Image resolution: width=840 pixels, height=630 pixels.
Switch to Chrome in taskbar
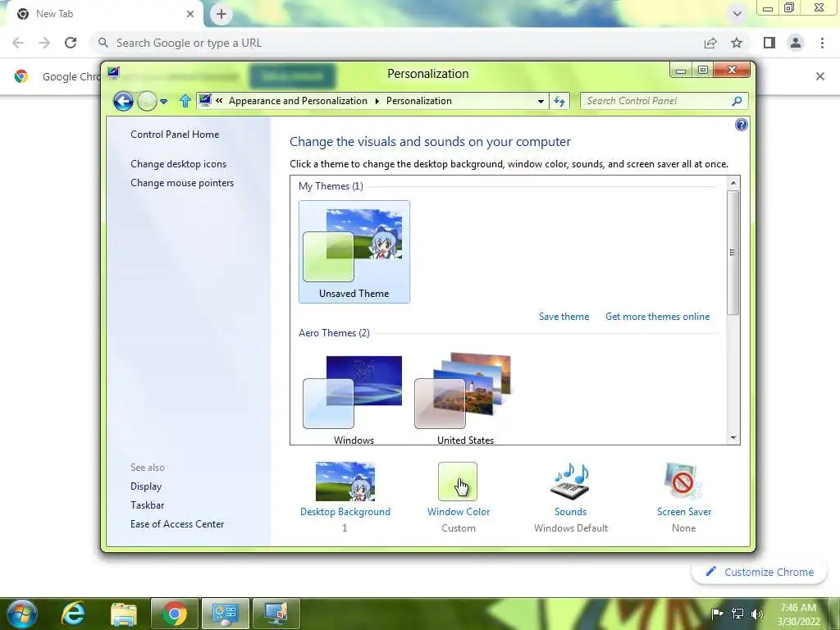click(175, 614)
